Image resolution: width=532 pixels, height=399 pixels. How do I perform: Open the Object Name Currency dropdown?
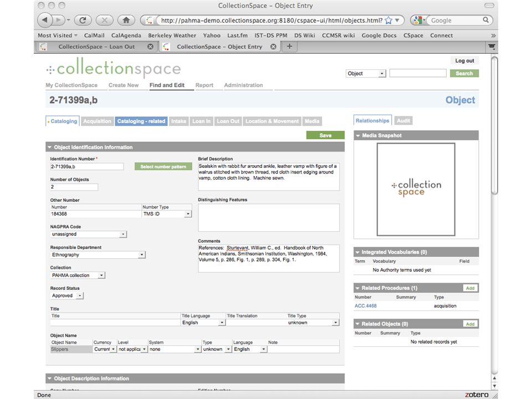point(105,349)
